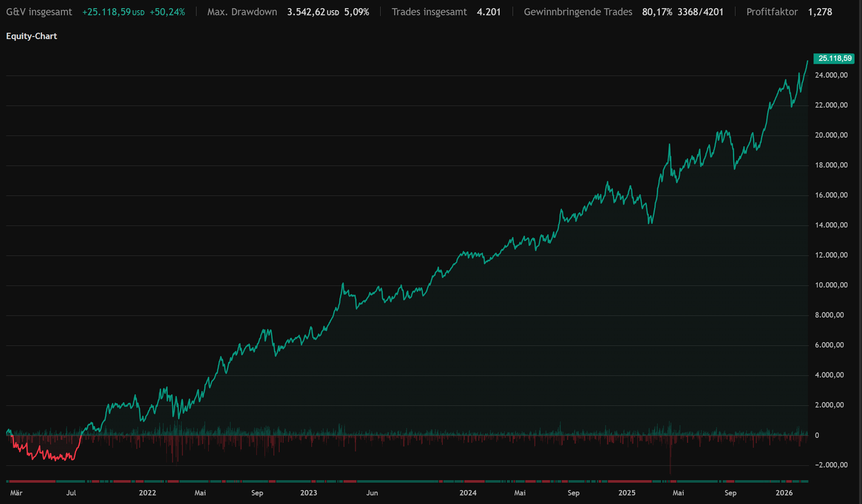Select the 3.542,62 USD drawdown value
Image resolution: width=862 pixels, height=504 pixels.
point(313,12)
